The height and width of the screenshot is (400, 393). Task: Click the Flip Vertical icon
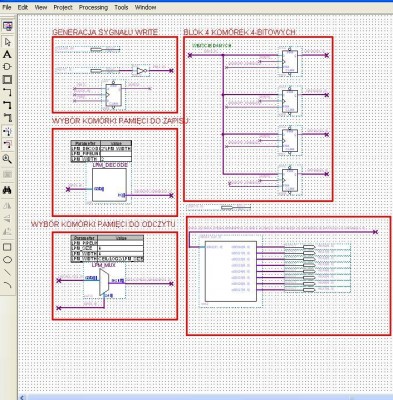pyautogui.click(x=7, y=219)
